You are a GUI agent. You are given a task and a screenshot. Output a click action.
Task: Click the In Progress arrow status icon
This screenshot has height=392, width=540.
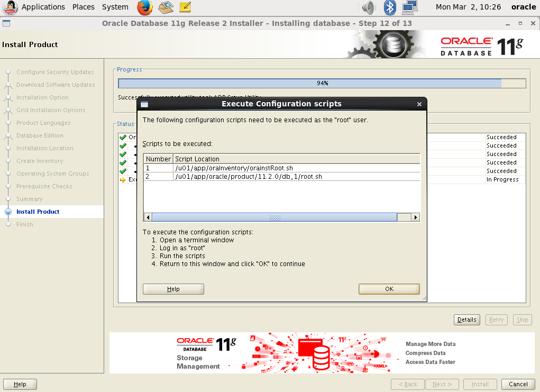click(x=123, y=179)
